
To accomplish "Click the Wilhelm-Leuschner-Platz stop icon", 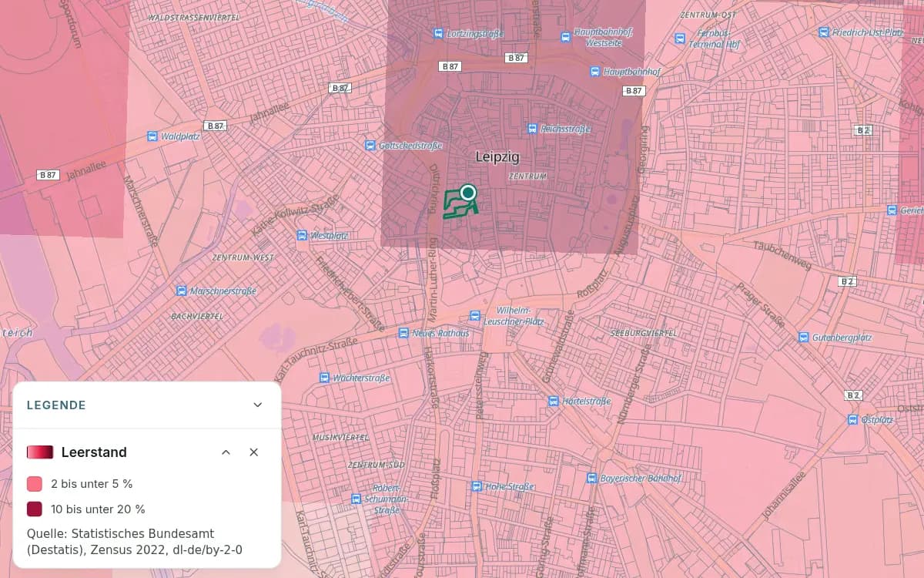I will click(475, 315).
